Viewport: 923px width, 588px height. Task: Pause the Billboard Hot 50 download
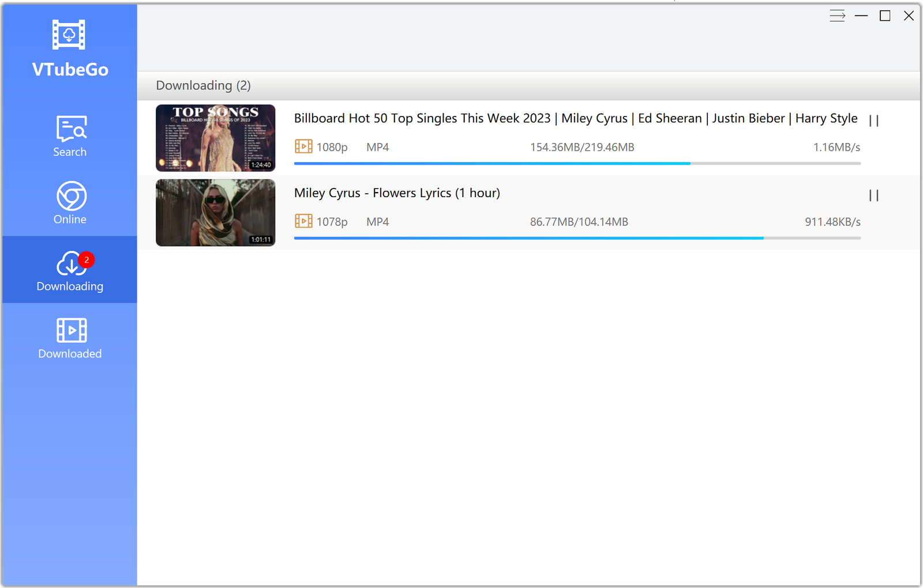873,120
